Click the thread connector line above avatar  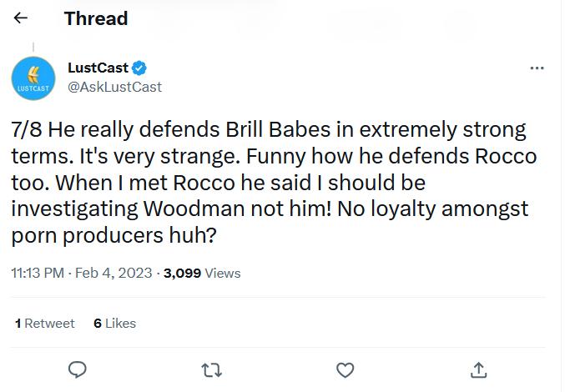click(x=33, y=48)
